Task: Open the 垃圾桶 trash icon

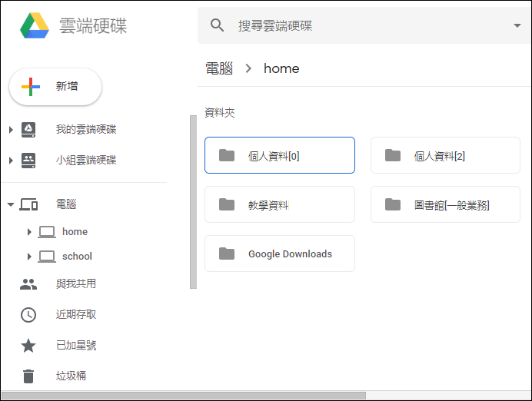Action: coord(28,376)
